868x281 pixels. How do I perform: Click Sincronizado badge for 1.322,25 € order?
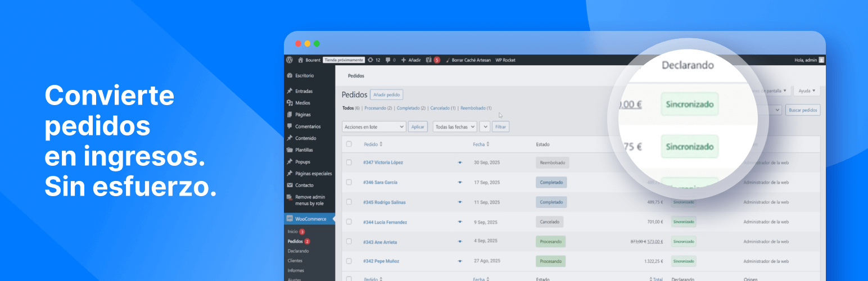pos(684,261)
